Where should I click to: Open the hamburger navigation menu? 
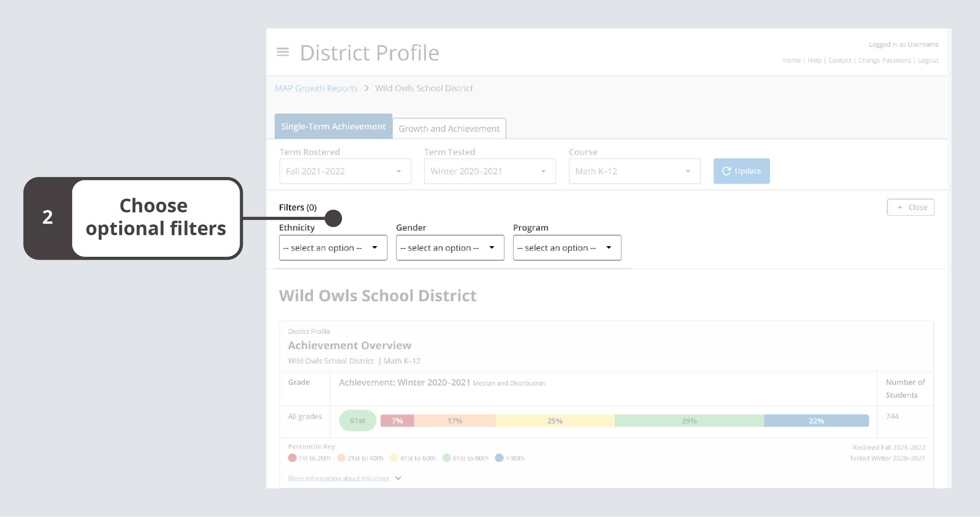(x=282, y=52)
